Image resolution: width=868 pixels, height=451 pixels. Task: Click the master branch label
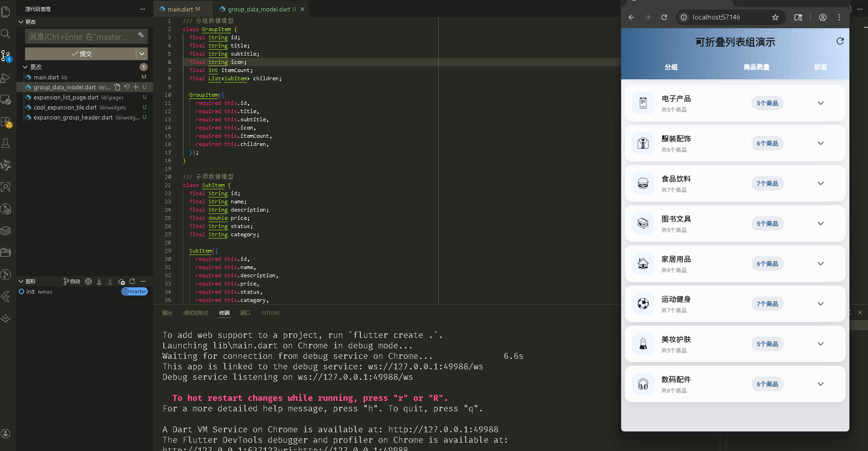[x=135, y=291]
